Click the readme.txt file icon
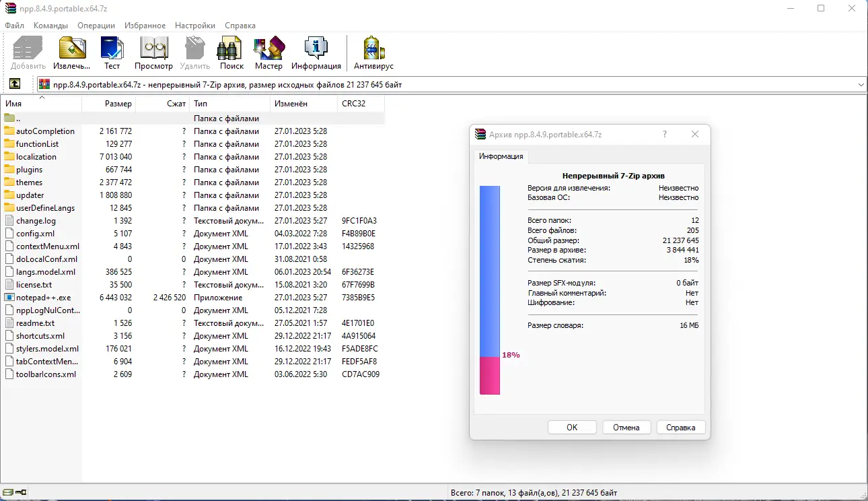Image resolution: width=868 pixels, height=501 pixels. (9, 323)
